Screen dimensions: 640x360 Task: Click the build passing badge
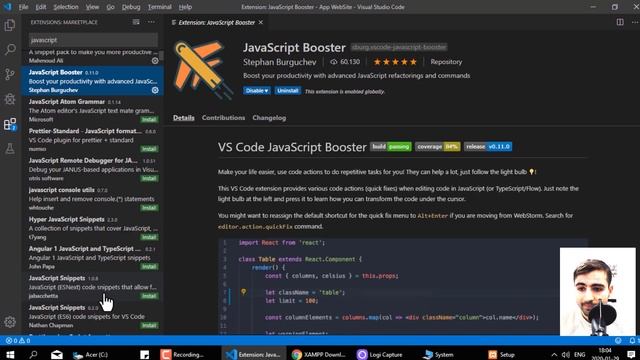tap(391, 147)
